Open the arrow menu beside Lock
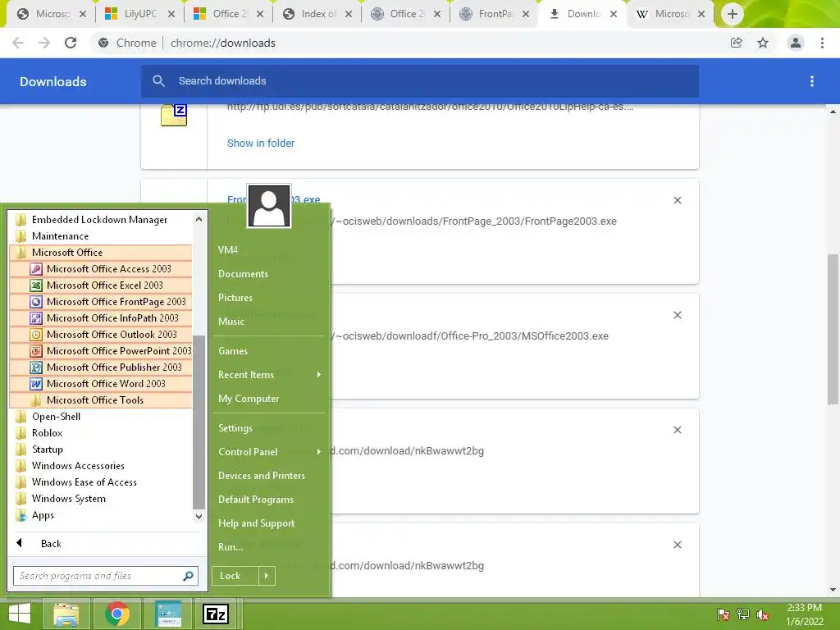Image resolution: width=840 pixels, height=630 pixels. (x=267, y=576)
